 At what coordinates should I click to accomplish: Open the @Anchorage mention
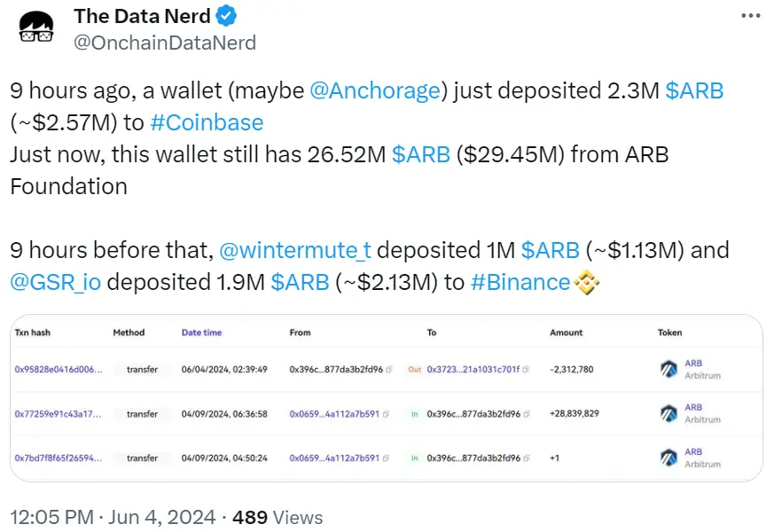[375, 90]
